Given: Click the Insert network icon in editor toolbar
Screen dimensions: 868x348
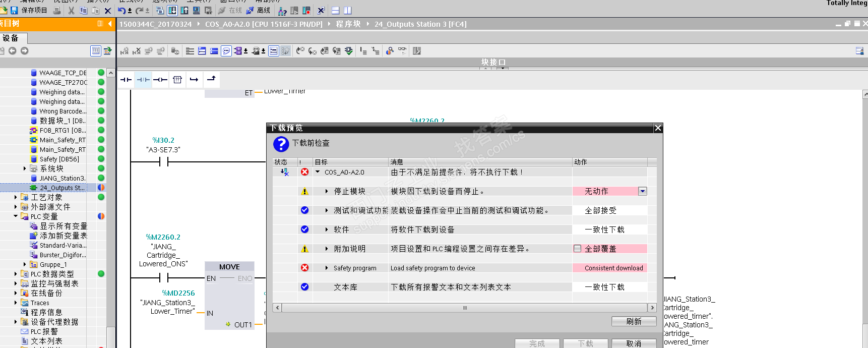Looking at the screenshot, I should 125,51.
